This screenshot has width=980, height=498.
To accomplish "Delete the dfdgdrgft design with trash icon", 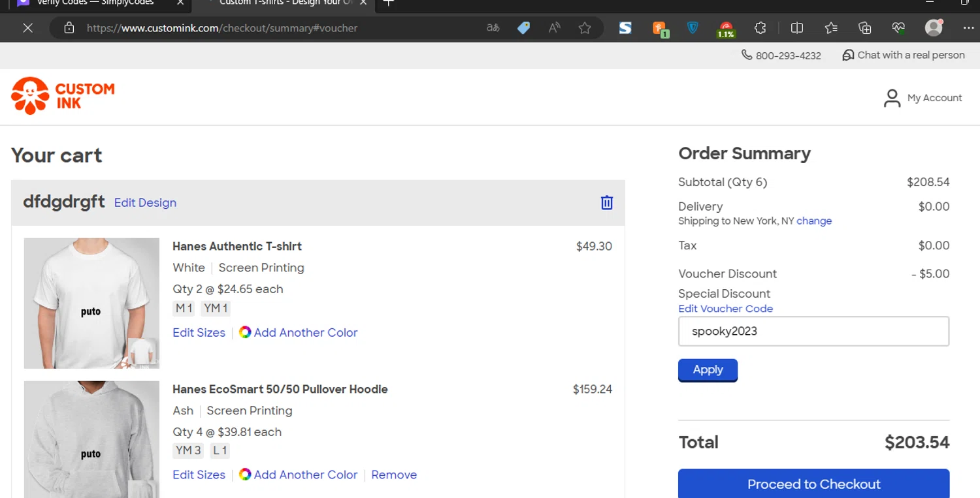I will tap(606, 202).
